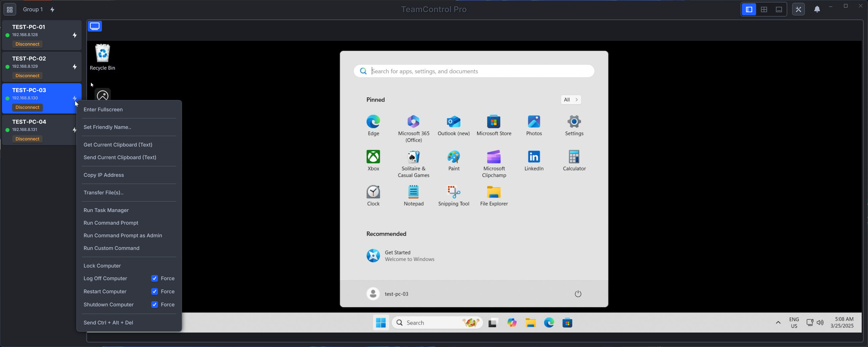868x347 pixels.
Task: Open Snipping Tool pinned app
Action: coord(453,196)
